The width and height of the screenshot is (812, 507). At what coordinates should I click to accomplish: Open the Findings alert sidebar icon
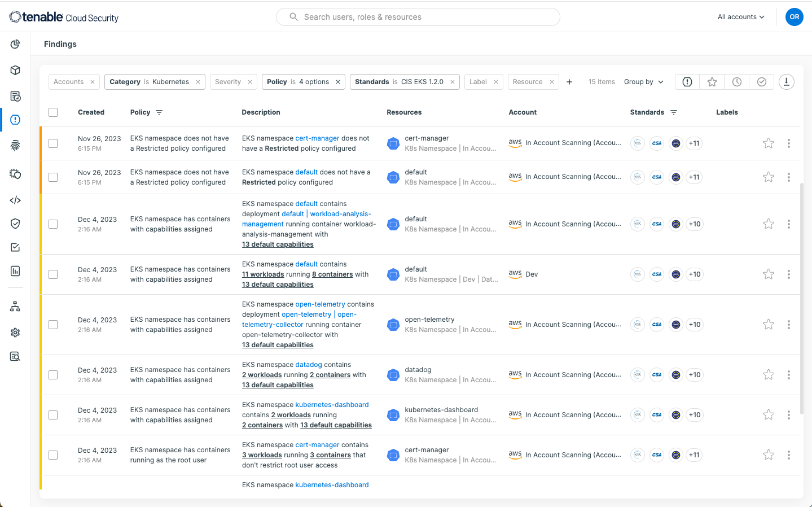[15, 120]
